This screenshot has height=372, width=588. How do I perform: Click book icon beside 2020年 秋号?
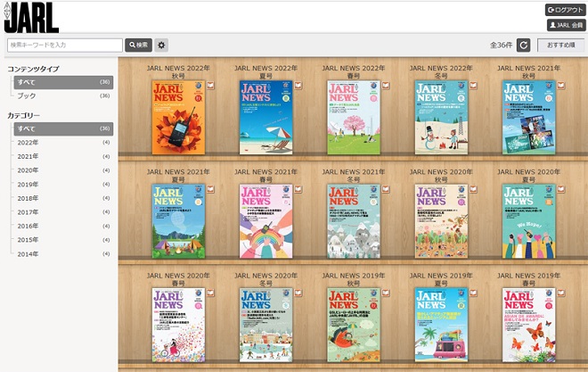474,189
